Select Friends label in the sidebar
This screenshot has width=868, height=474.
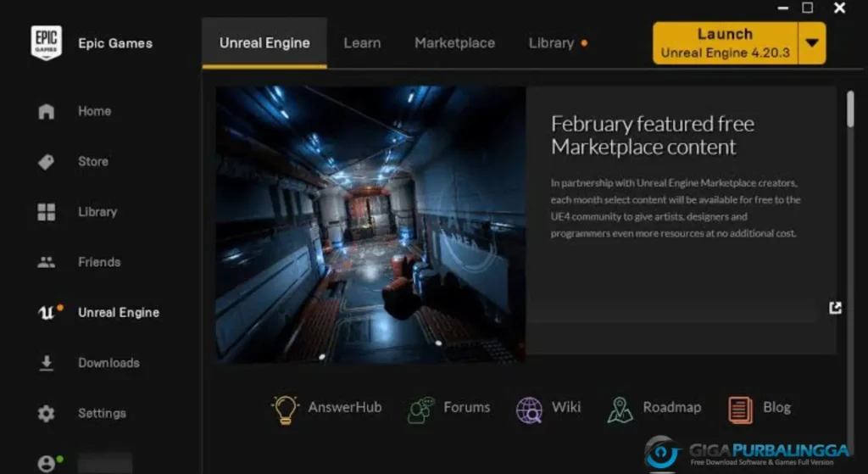[99, 263]
